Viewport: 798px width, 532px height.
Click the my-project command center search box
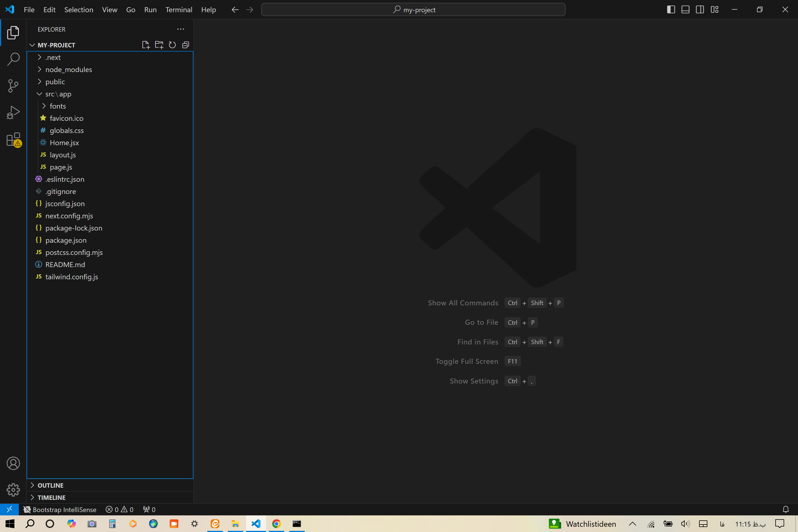(413, 9)
